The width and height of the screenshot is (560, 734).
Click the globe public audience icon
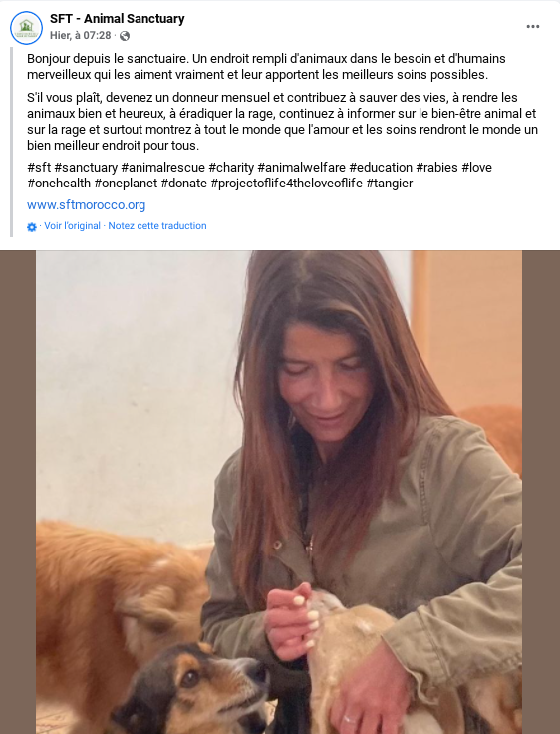point(125,36)
